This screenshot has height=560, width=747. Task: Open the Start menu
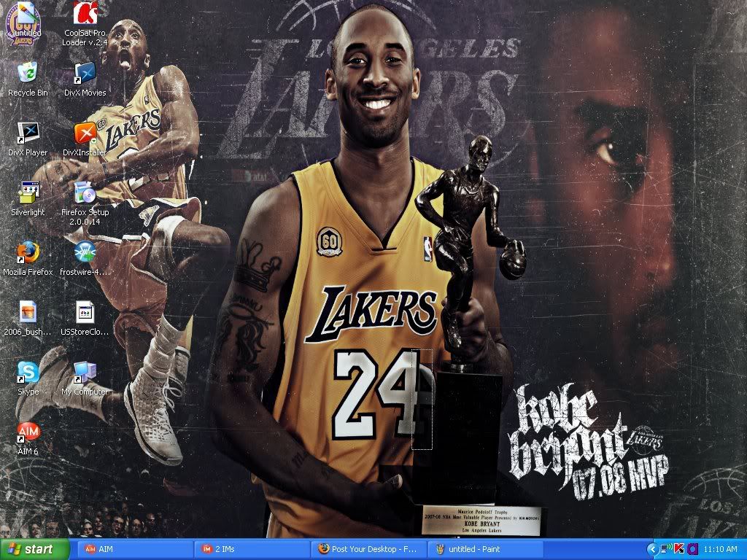tap(35, 549)
